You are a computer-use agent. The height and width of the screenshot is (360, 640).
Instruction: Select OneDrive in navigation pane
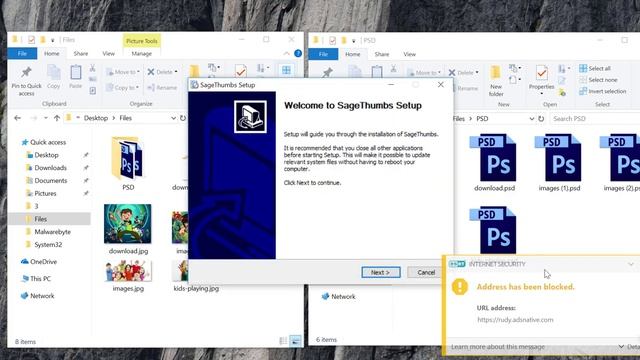coord(43,262)
